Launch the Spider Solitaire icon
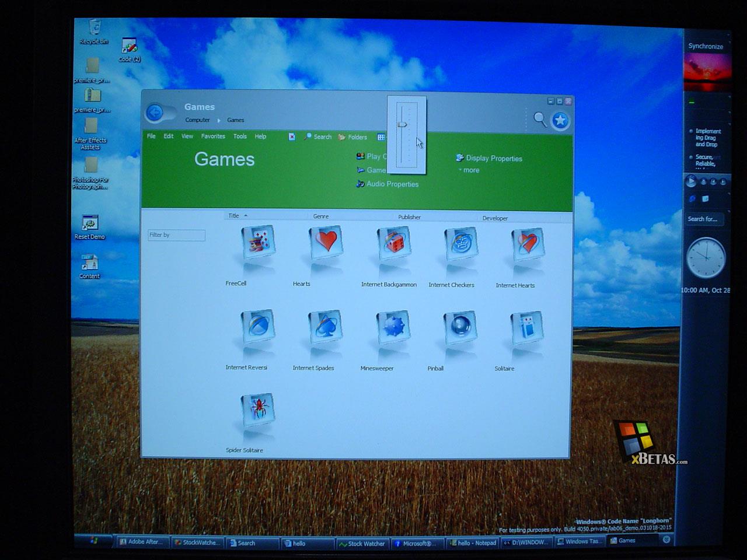 [x=258, y=409]
